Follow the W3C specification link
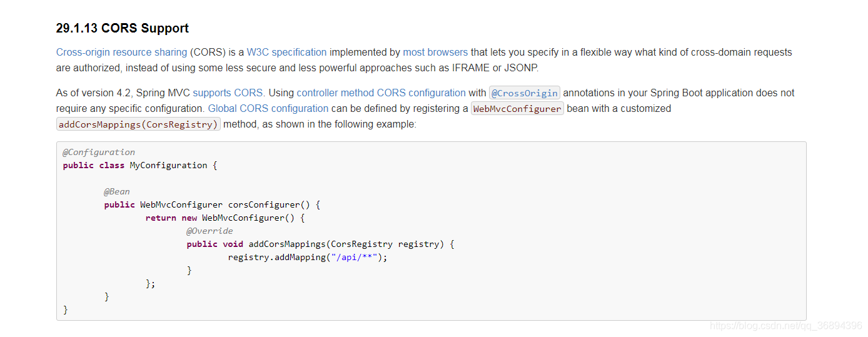 pyautogui.click(x=286, y=53)
